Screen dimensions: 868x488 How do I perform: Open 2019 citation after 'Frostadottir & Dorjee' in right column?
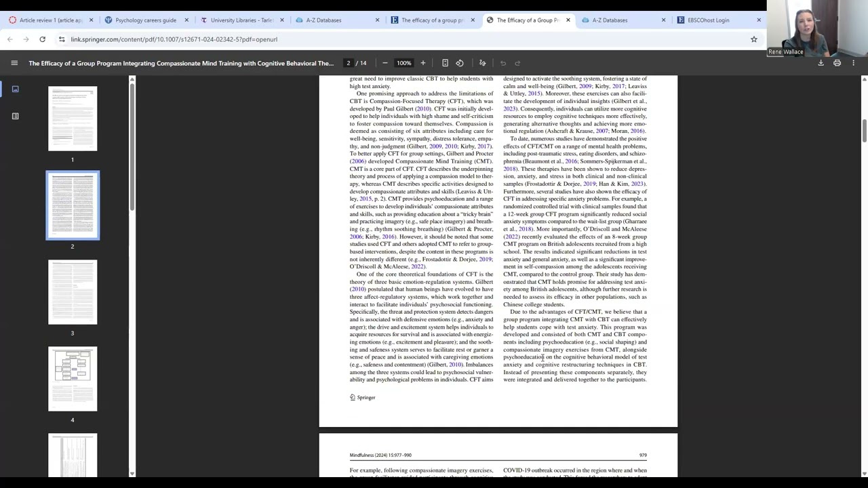pyautogui.click(x=589, y=184)
